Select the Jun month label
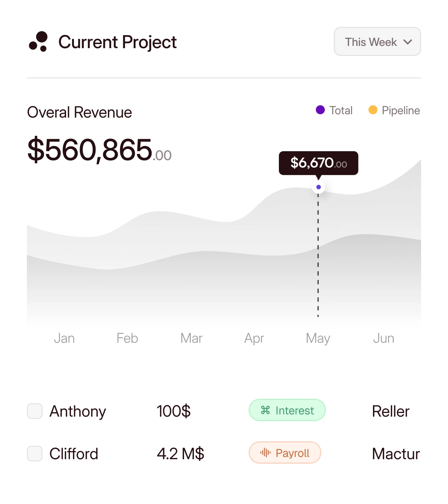This screenshot has height=504, width=448. [383, 338]
